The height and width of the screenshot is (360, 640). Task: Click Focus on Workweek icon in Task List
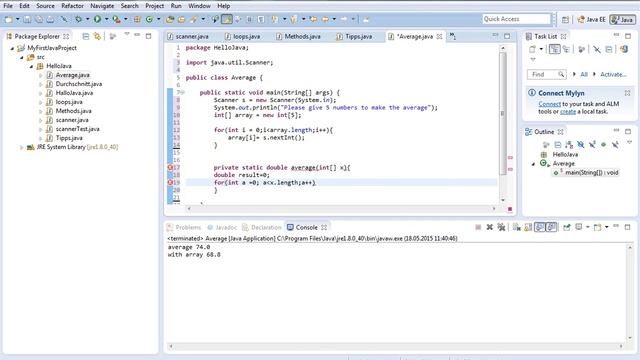click(582, 49)
